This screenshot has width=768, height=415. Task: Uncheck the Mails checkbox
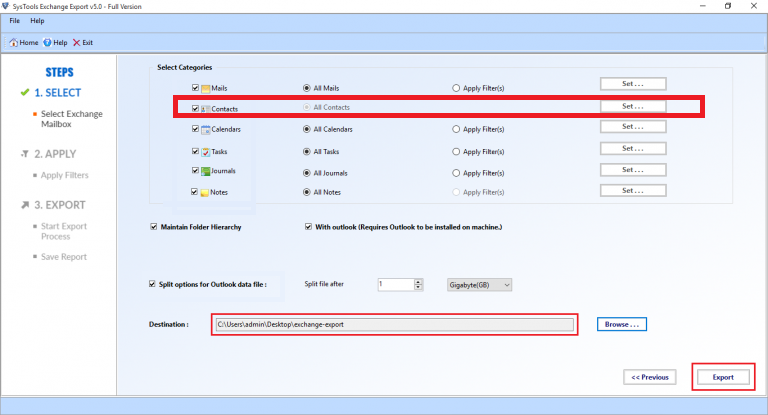pos(195,88)
